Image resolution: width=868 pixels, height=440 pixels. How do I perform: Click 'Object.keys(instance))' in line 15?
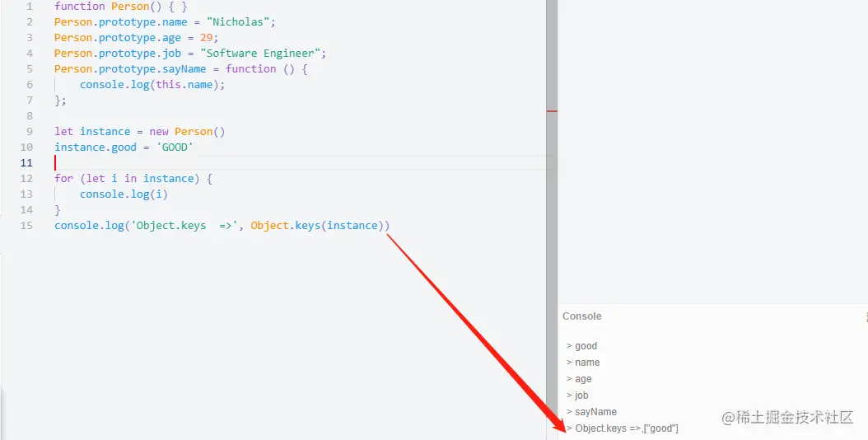pos(320,226)
